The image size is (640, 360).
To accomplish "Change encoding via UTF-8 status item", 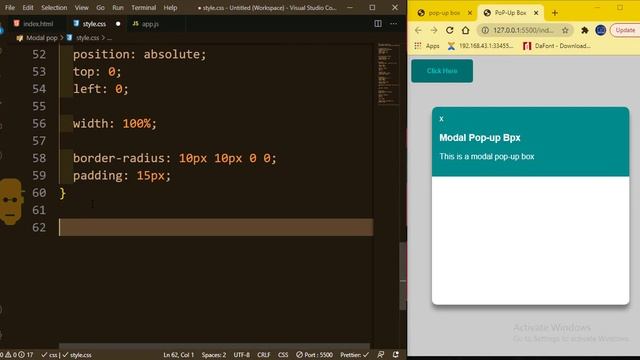I will click(242, 355).
